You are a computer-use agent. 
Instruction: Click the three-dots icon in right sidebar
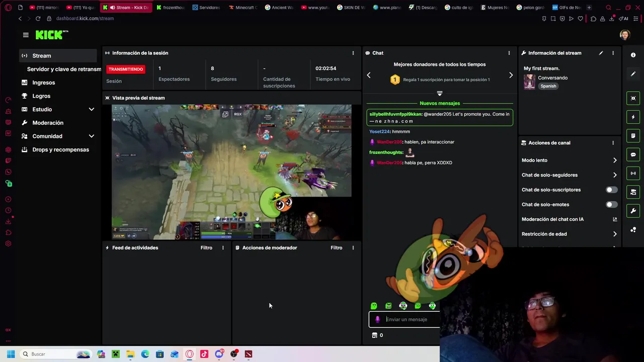pos(633,230)
